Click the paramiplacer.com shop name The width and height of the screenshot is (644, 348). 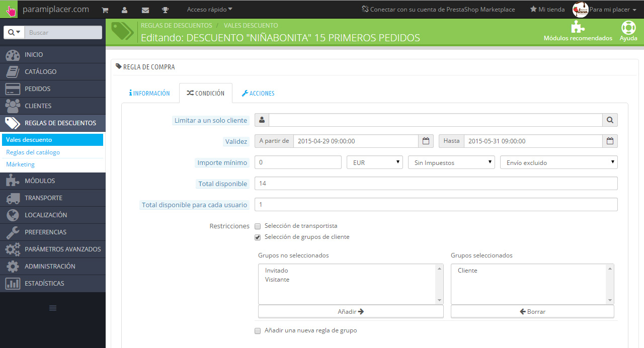[x=56, y=9]
